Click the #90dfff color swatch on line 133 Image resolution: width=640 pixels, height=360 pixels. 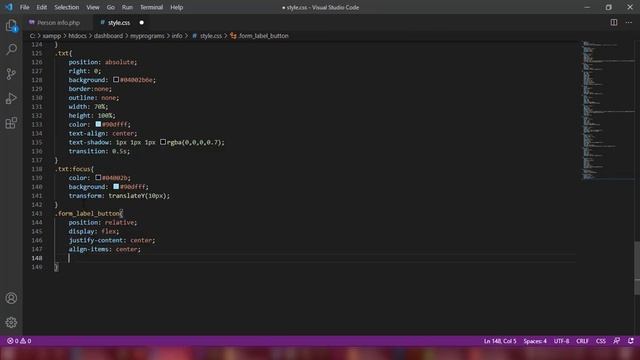[x=98, y=124]
